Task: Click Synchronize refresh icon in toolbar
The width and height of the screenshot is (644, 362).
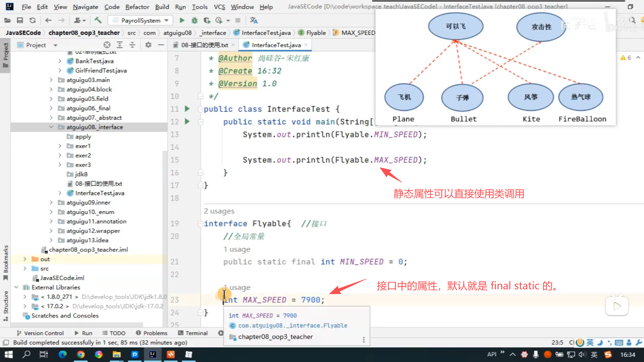Action: coord(33,20)
